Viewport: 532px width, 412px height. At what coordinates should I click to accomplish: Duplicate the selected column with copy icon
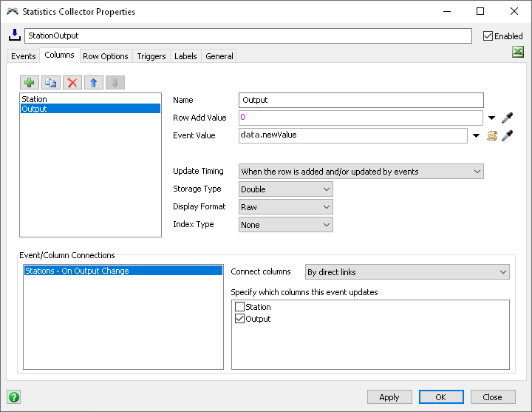[x=51, y=83]
